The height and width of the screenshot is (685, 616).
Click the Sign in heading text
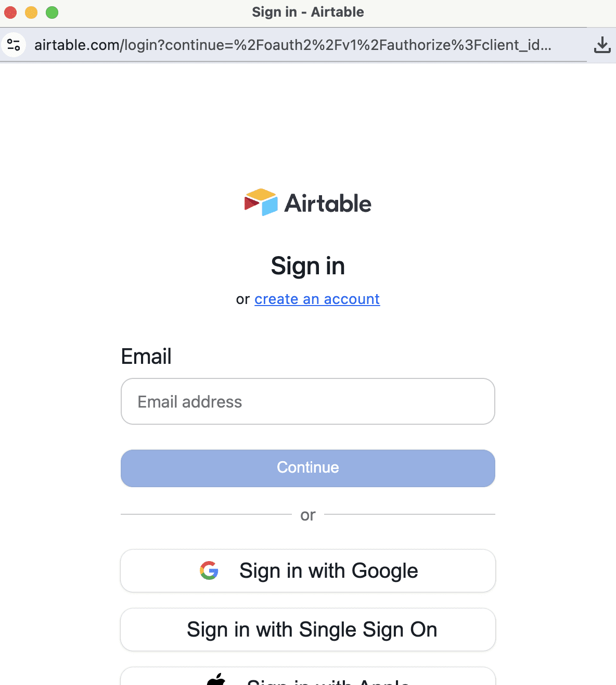(308, 266)
